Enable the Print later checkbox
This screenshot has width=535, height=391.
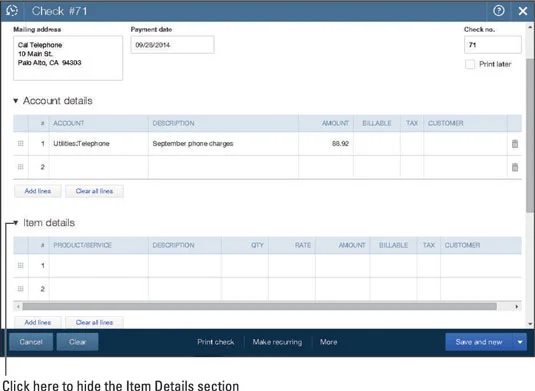tap(470, 64)
